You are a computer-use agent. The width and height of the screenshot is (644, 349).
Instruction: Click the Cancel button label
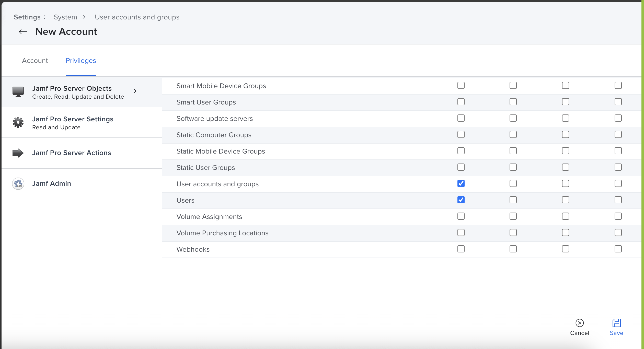point(580,333)
